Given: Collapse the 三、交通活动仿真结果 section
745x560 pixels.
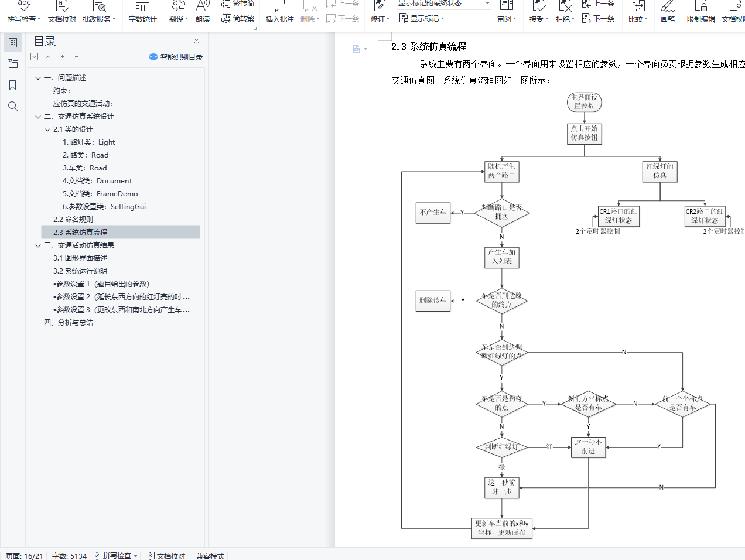Looking at the screenshot, I should click(x=38, y=245).
